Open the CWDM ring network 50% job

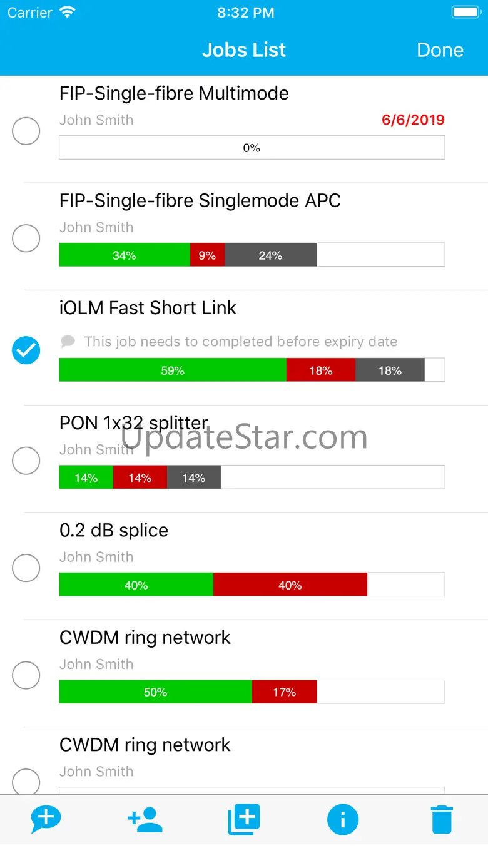pyautogui.click(x=145, y=638)
